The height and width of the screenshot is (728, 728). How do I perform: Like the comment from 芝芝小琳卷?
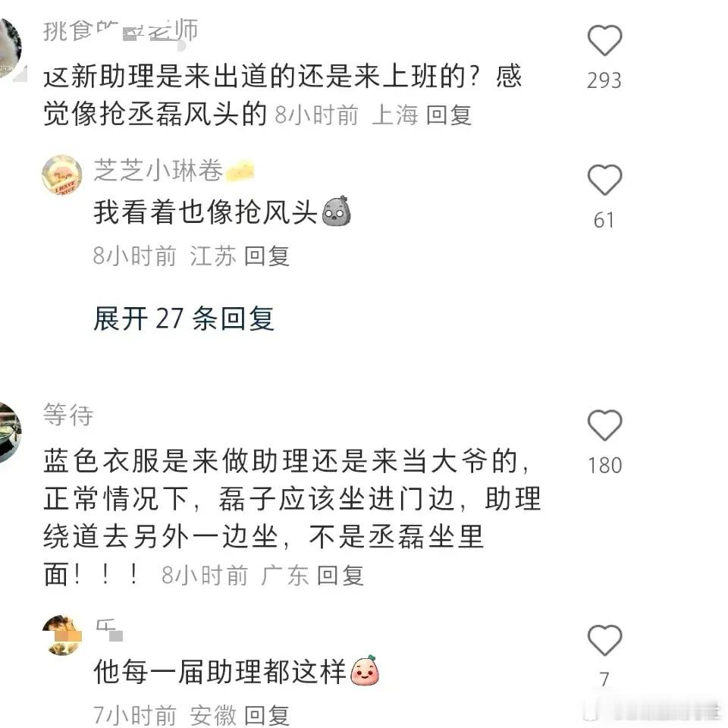604,180
